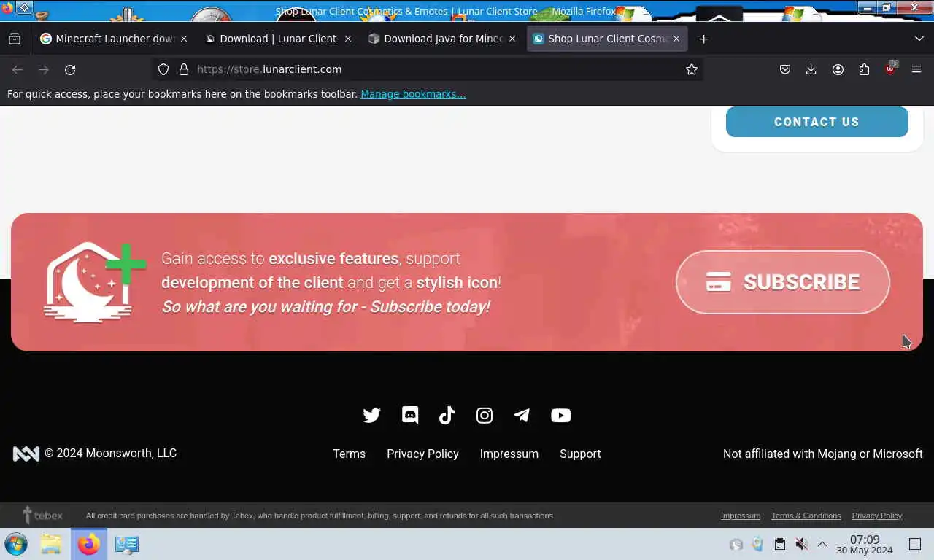934x560 pixels.
Task: List all tabs dropdown arrow
Action: (919, 39)
